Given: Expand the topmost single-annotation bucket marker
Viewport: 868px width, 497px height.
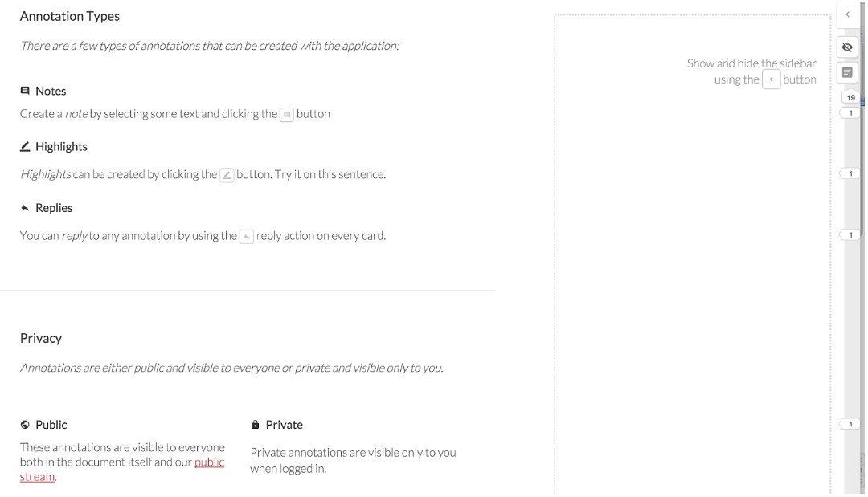Looking at the screenshot, I should (x=850, y=112).
